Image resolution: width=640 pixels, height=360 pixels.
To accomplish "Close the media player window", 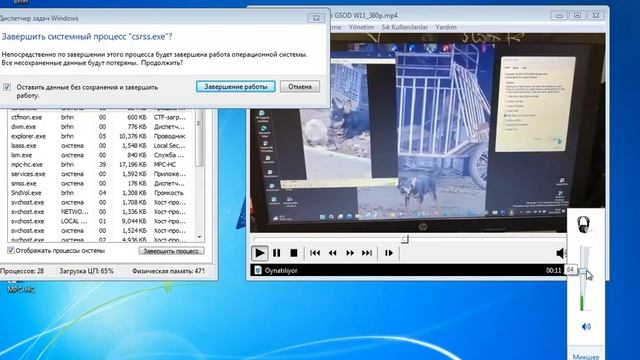I will click(596, 16).
